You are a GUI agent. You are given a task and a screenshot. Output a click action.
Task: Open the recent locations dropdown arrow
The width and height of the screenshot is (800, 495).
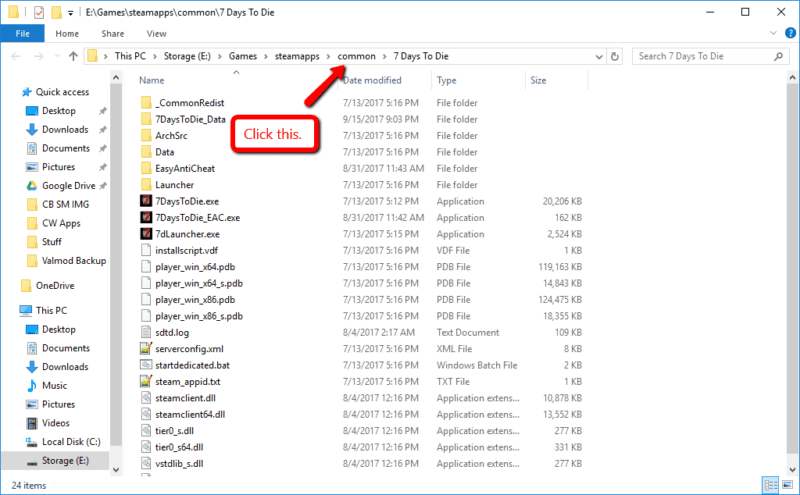tap(57, 56)
